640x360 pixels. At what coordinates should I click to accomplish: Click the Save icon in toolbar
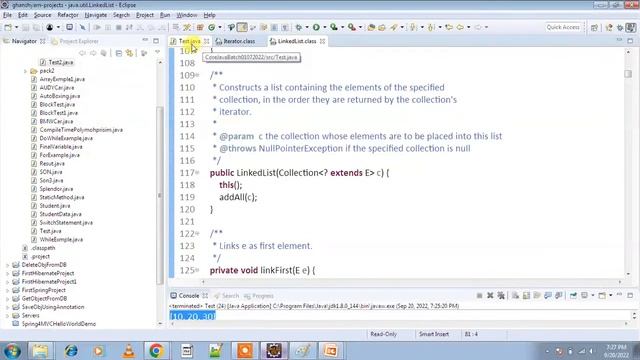tap(25, 27)
